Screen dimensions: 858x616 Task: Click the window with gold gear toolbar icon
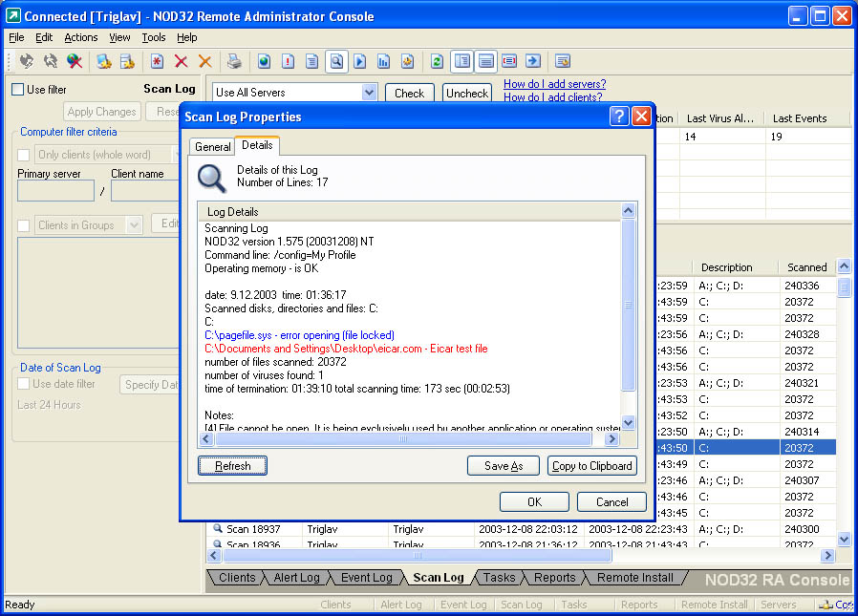click(563, 61)
